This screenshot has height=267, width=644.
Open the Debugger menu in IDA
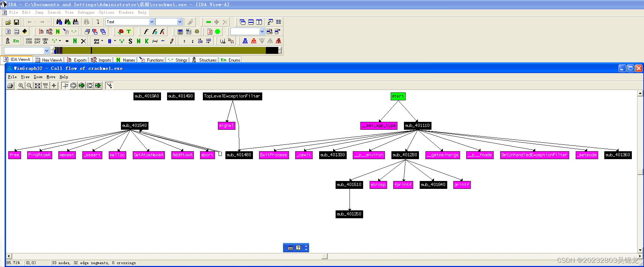pos(86,13)
